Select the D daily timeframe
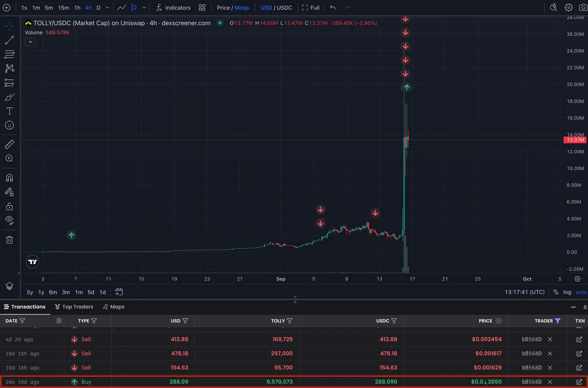 point(99,7)
